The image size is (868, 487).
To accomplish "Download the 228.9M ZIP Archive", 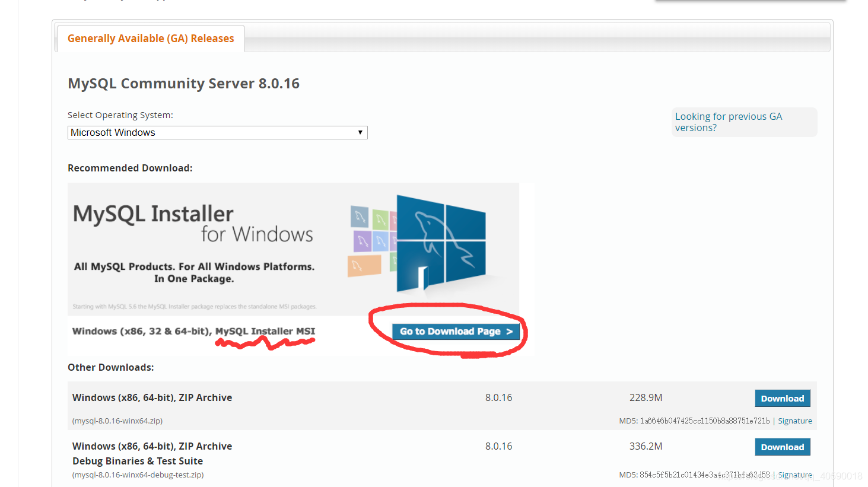I will point(782,399).
